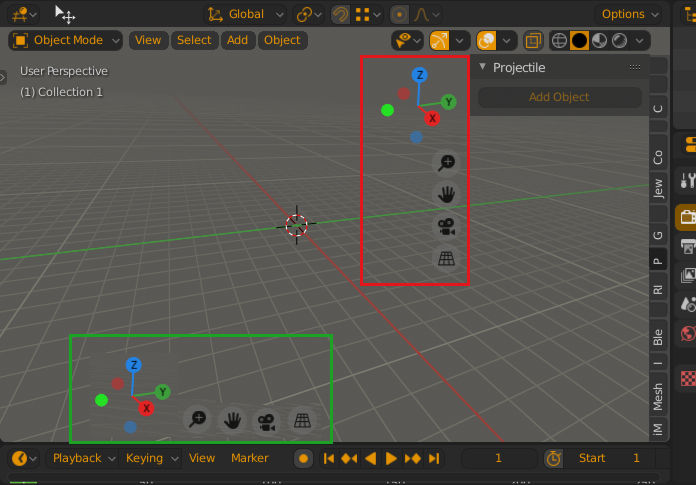Open the Global transform orientation dropdown
The image size is (696, 485).
(x=245, y=14)
